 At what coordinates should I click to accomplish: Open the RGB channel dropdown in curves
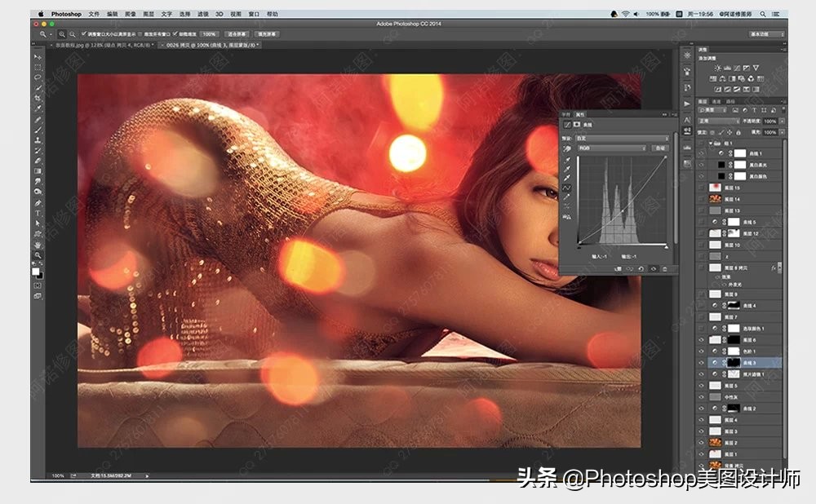pyautogui.click(x=612, y=148)
